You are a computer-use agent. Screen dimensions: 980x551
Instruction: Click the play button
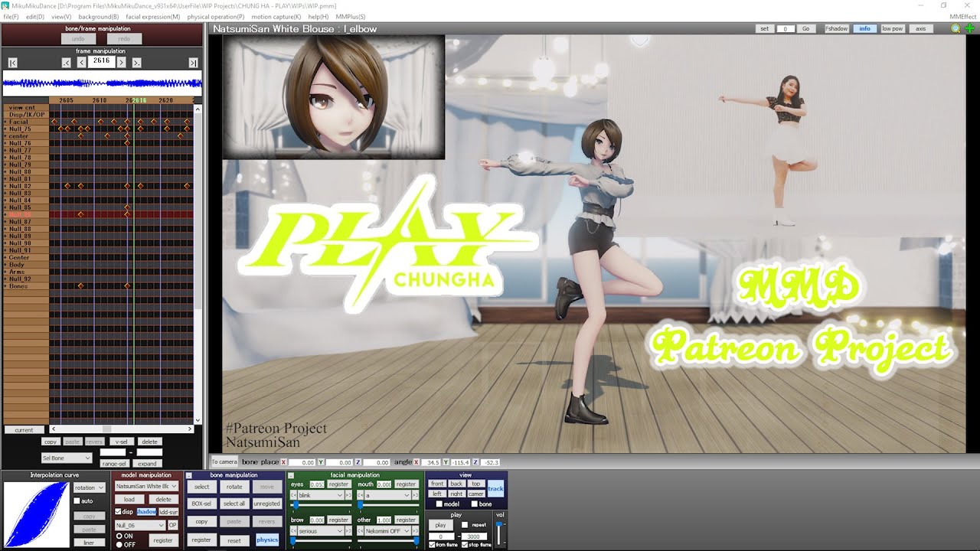point(440,525)
